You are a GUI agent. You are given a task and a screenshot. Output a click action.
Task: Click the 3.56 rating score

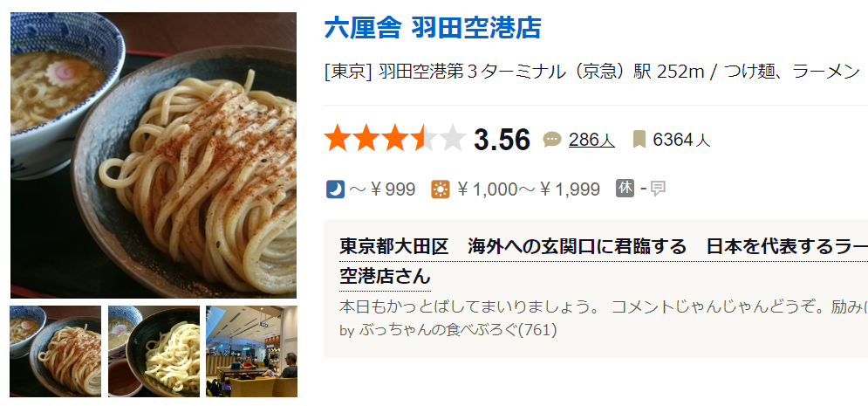point(502,140)
